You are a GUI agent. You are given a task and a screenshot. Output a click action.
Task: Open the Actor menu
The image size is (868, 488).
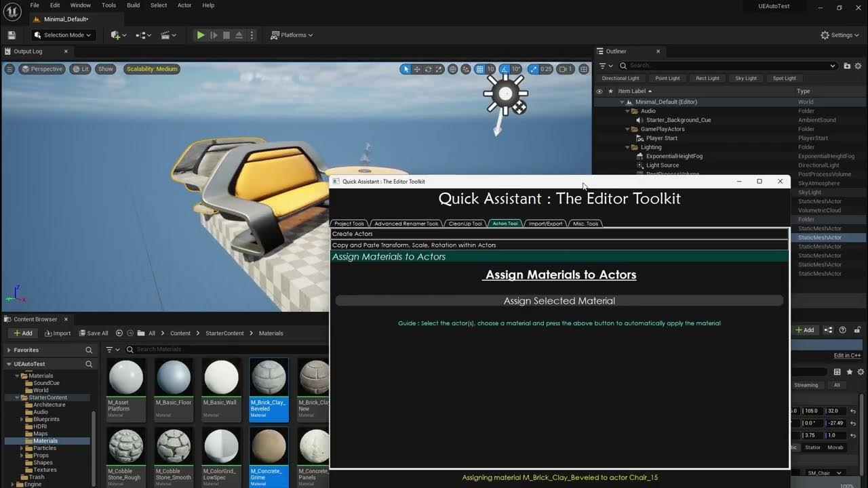[184, 5]
